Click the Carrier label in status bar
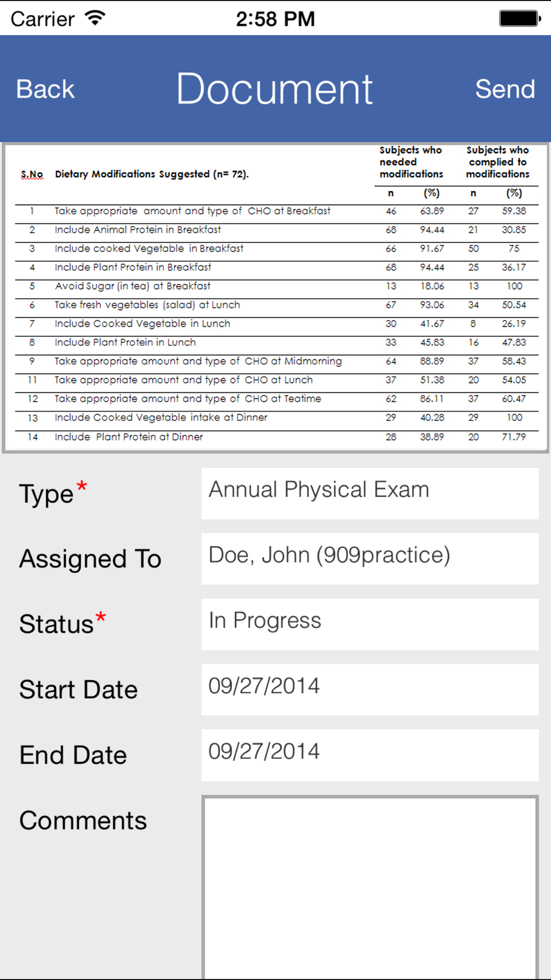The width and height of the screenshot is (551, 980). 42,19
